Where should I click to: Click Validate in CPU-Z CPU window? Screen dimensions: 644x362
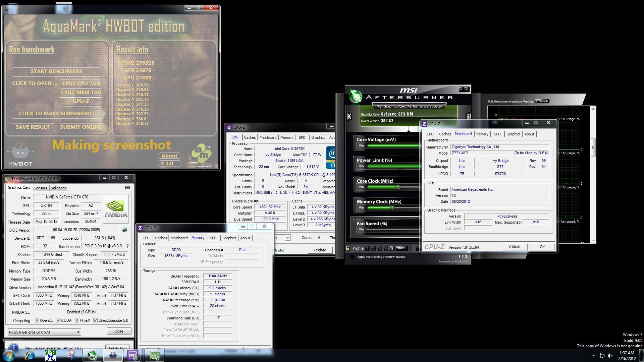(x=320, y=250)
